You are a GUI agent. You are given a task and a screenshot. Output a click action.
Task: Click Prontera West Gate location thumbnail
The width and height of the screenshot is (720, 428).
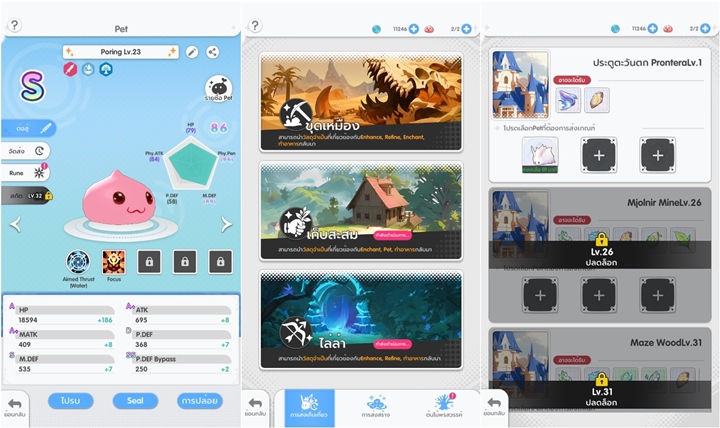coord(520,84)
